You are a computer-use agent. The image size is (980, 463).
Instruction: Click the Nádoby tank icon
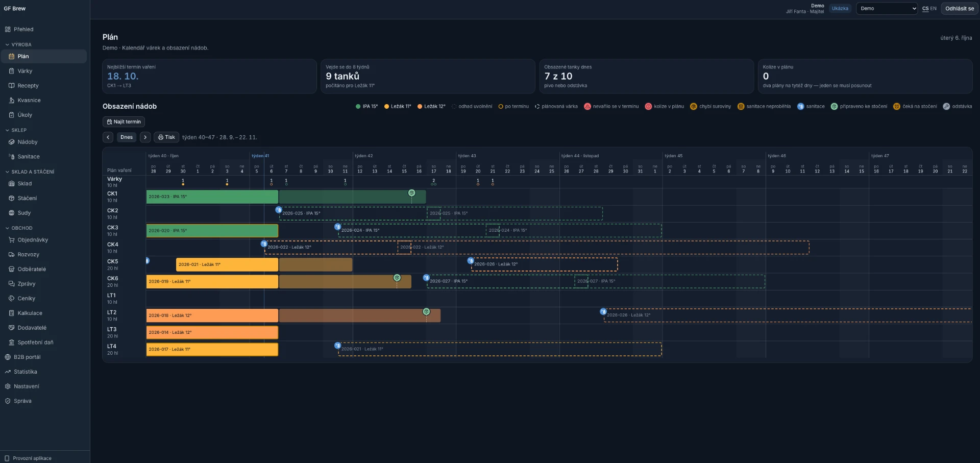click(x=11, y=142)
